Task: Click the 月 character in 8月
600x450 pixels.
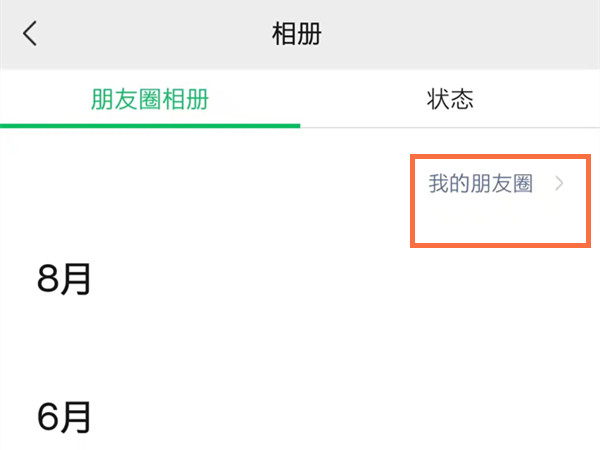Action: coord(77,279)
